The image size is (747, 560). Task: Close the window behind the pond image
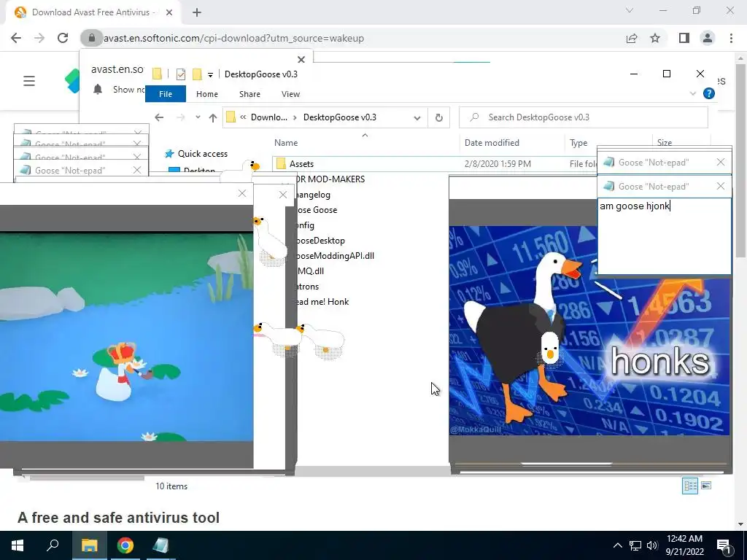click(x=283, y=194)
